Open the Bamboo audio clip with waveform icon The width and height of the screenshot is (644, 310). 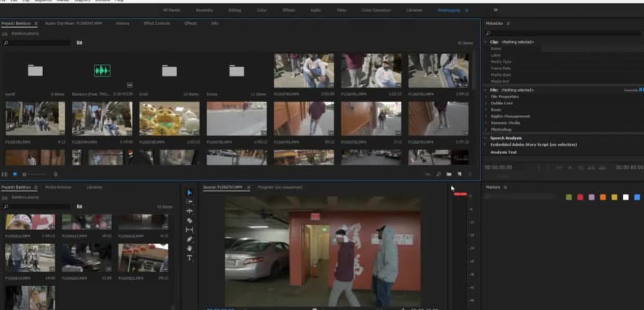pos(102,71)
